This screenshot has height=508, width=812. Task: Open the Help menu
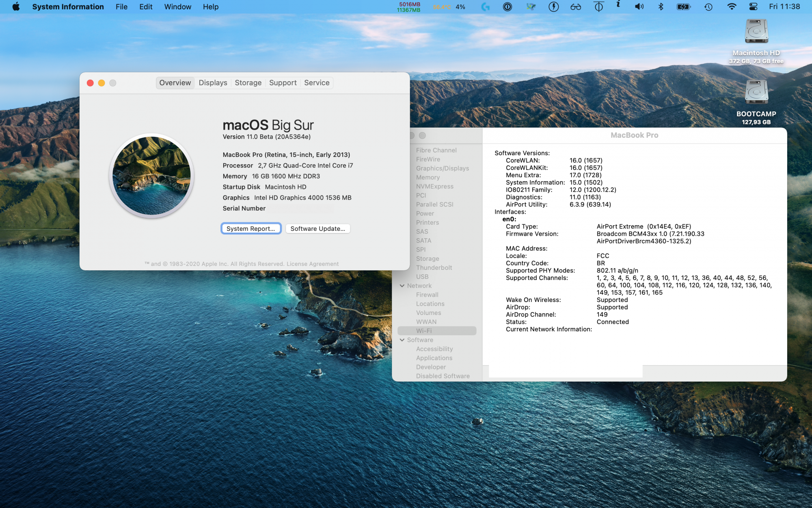(211, 7)
